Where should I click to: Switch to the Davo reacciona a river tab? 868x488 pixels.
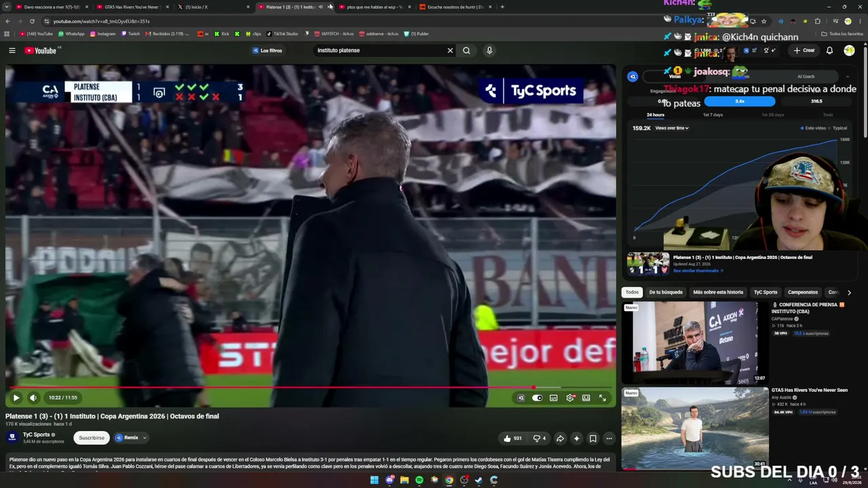[51, 7]
